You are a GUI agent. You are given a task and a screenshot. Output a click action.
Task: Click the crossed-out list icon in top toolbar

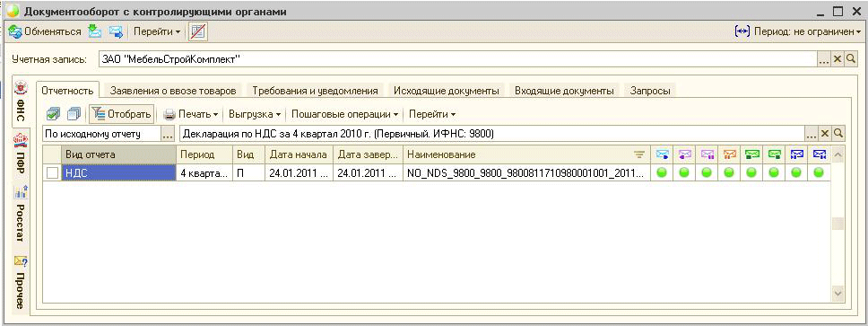click(197, 31)
